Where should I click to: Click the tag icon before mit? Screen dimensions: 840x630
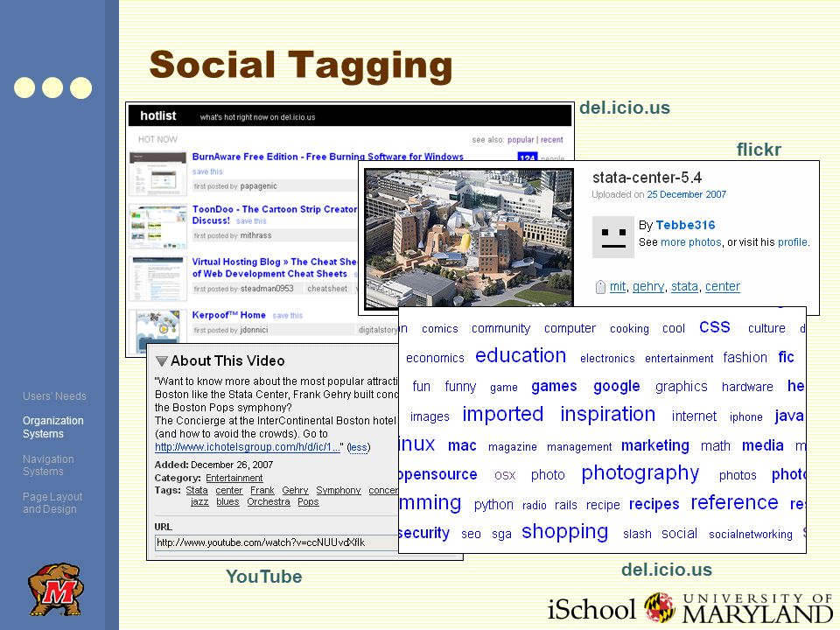coord(600,287)
